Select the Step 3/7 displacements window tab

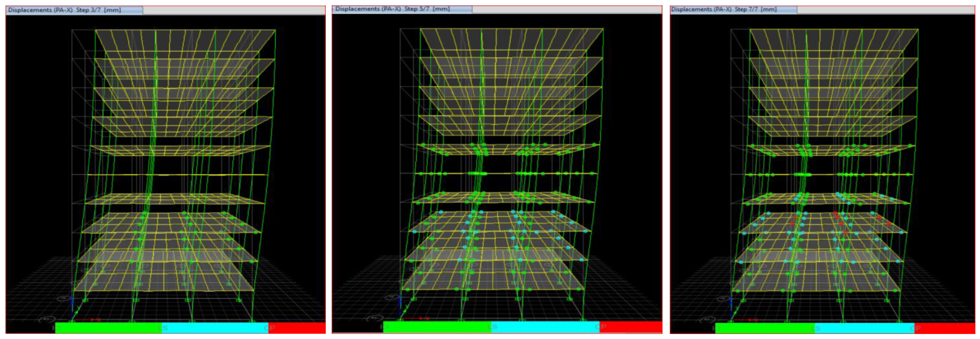pyautogui.click(x=74, y=10)
